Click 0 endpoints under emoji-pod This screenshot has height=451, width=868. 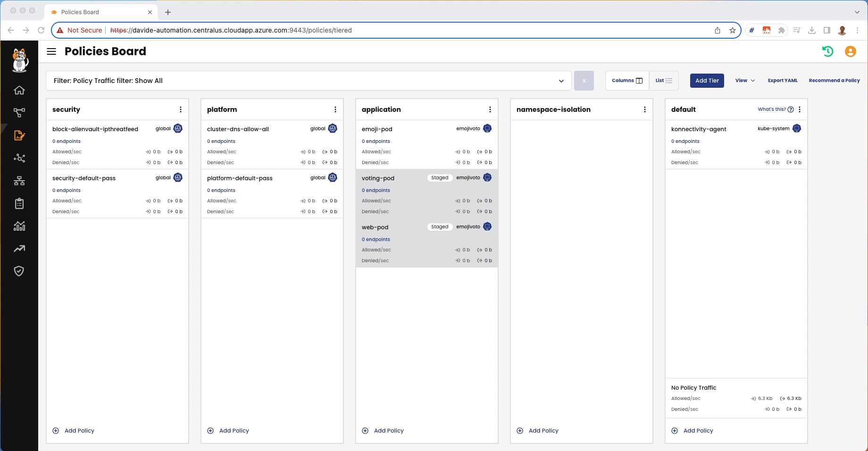[376, 141]
